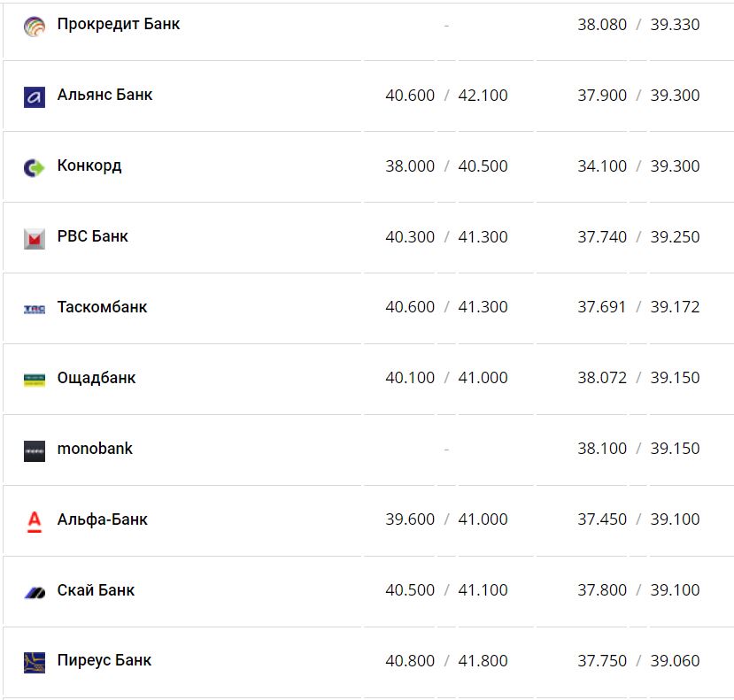Click the Таскомбанк TAS logo icon

[35, 309]
